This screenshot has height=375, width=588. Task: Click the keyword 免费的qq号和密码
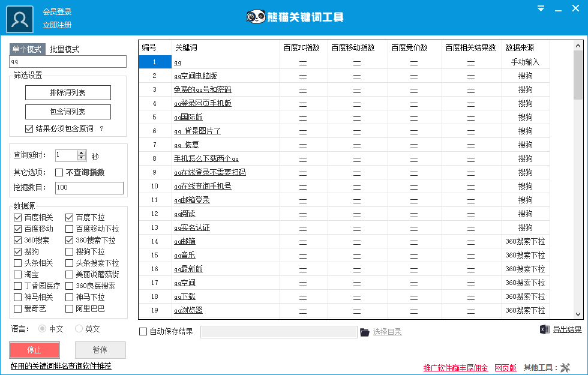pyautogui.click(x=203, y=89)
